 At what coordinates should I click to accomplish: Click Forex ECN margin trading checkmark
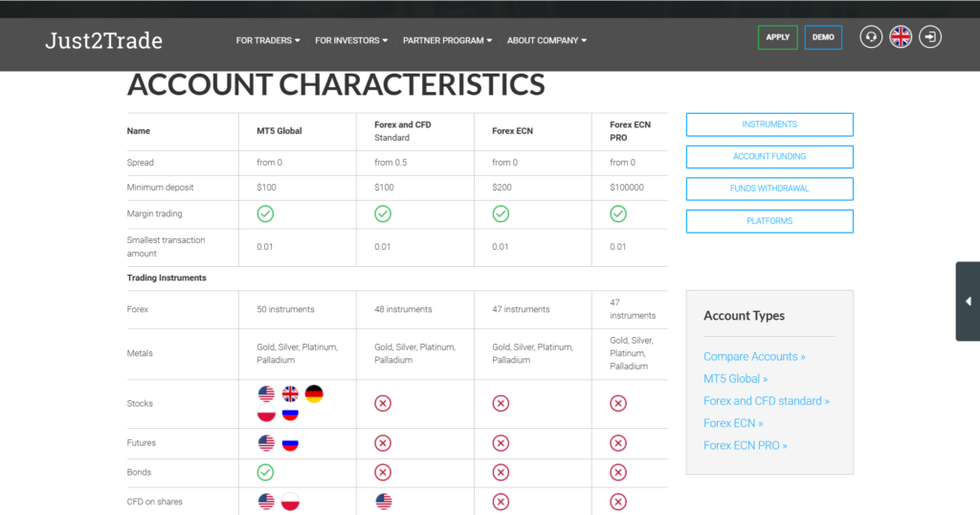tap(501, 213)
